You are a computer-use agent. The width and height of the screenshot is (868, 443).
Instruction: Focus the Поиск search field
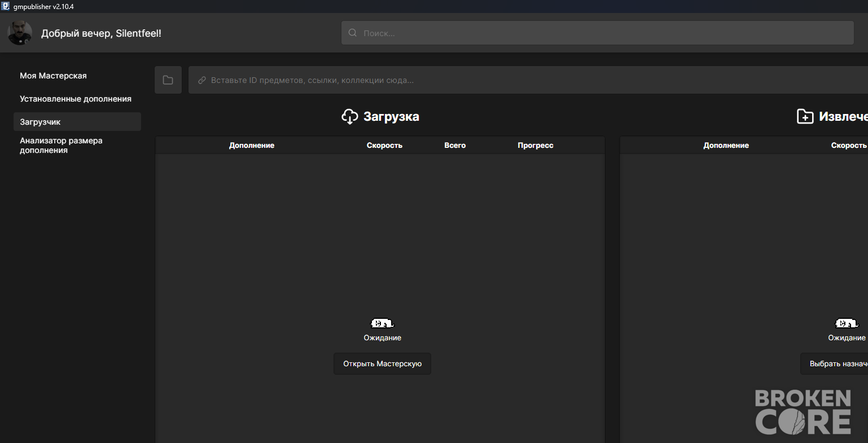tap(597, 33)
